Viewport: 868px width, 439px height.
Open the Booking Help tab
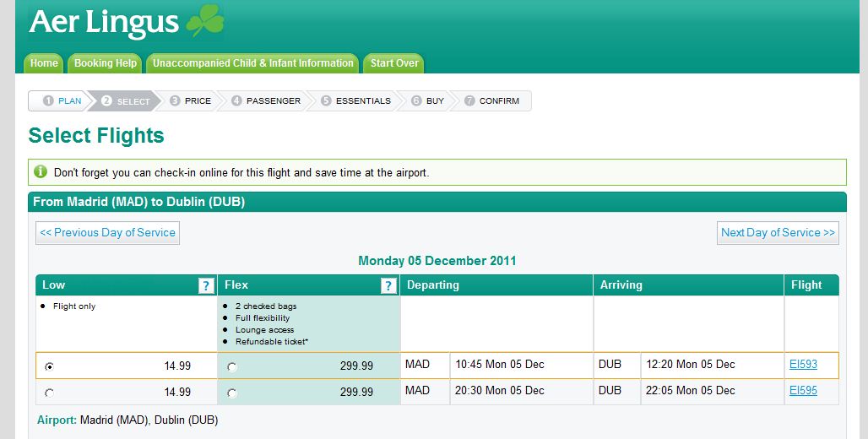click(x=106, y=63)
